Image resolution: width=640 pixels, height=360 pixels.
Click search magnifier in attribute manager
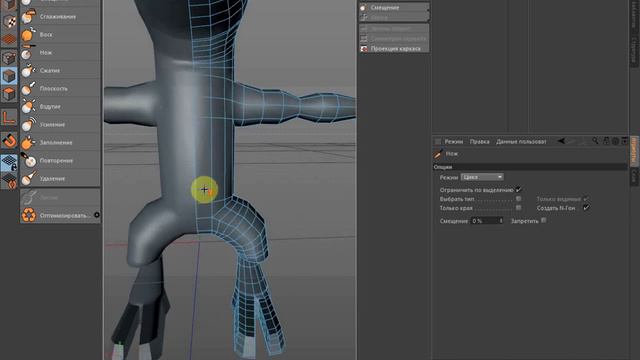pyautogui.click(x=596, y=141)
